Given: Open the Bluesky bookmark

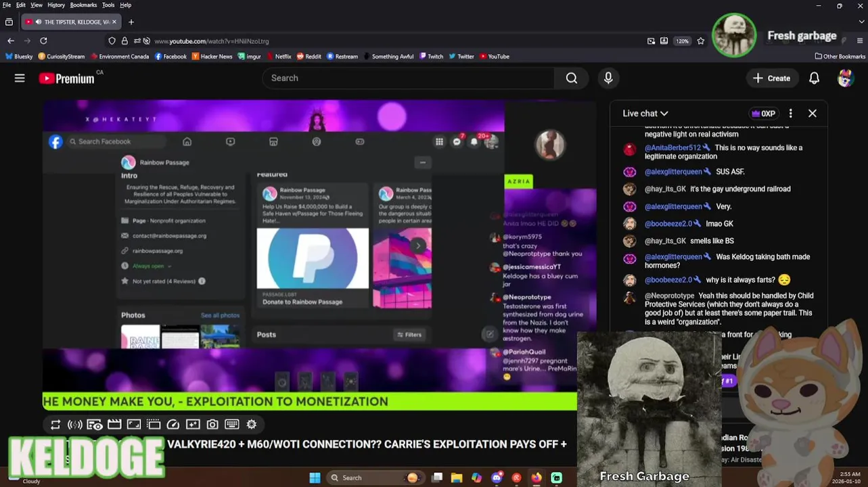Looking at the screenshot, I should (x=18, y=57).
